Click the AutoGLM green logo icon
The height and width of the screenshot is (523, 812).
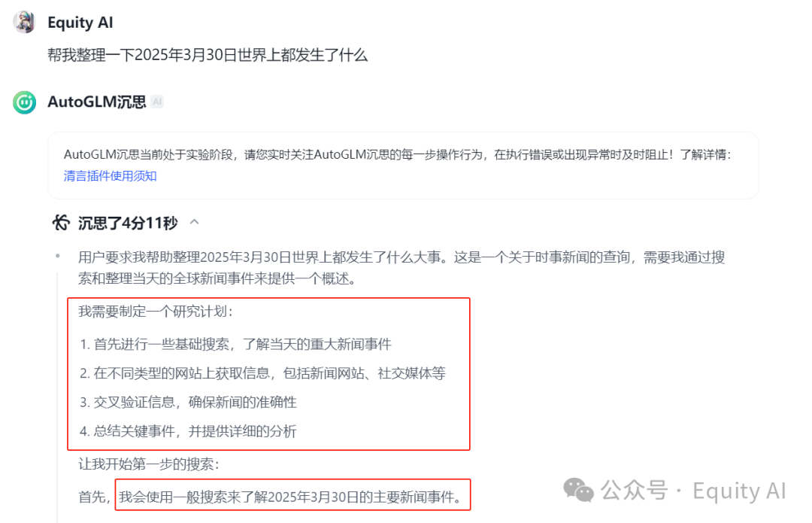pos(24,102)
